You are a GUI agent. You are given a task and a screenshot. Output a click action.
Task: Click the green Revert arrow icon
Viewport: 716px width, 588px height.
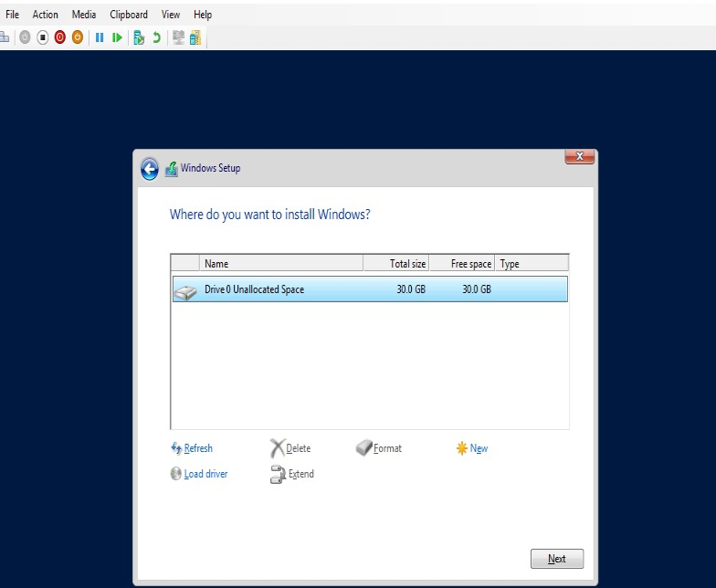(157, 37)
